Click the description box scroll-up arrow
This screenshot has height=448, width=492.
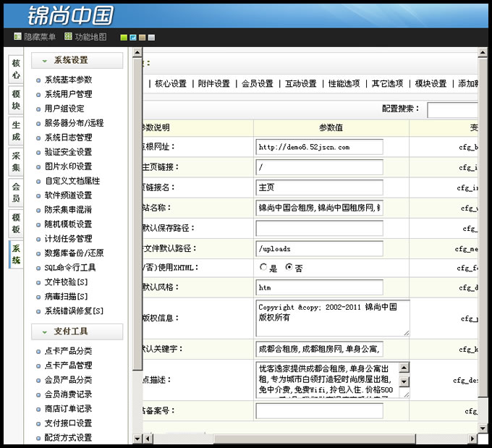click(x=404, y=367)
